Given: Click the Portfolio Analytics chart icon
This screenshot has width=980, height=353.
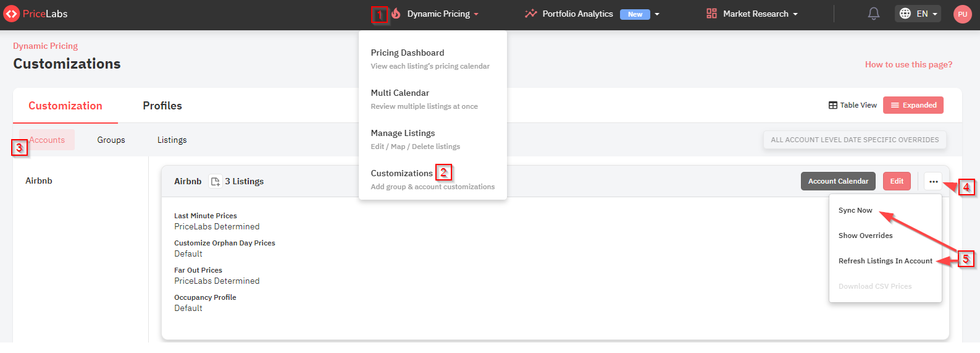Looking at the screenshot, I should [530, 14].
